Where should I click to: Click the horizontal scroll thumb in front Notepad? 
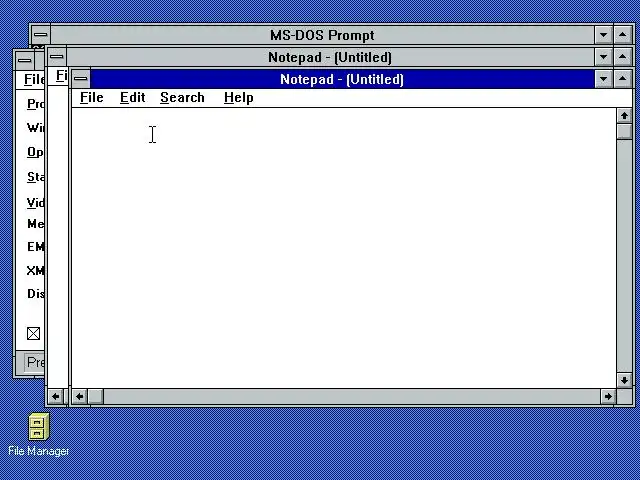96,396
